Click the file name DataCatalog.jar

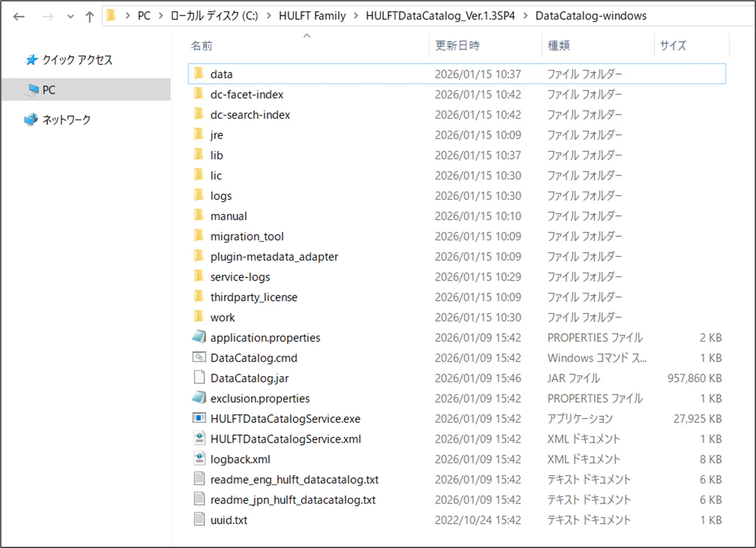point(249,378)
